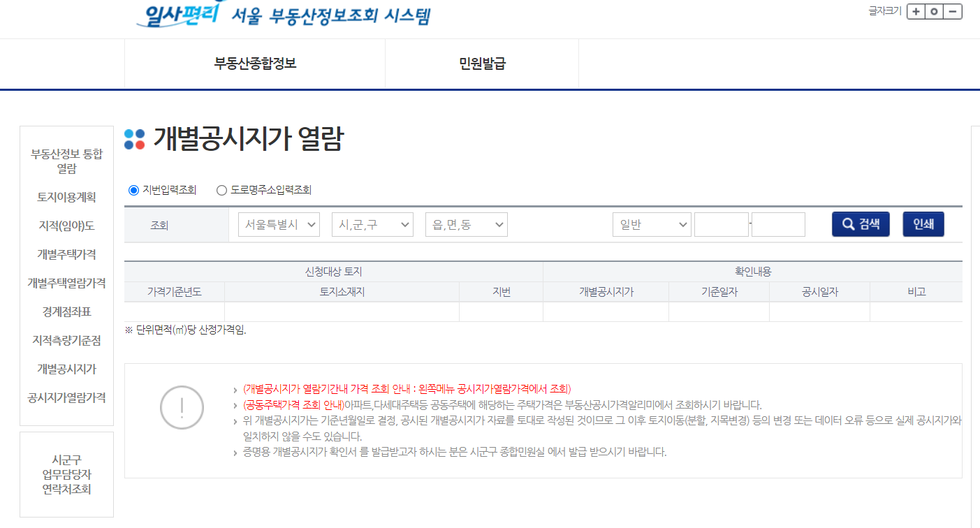The image size is (980, 528).
Task: Open the 부동산종합정보 menu
Action: 254,64
